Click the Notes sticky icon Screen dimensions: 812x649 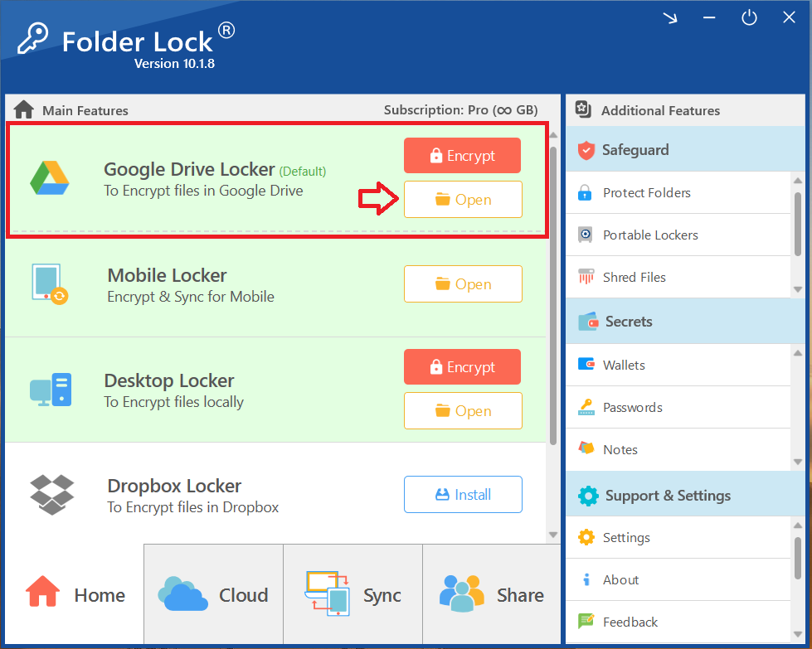[586, 448]
